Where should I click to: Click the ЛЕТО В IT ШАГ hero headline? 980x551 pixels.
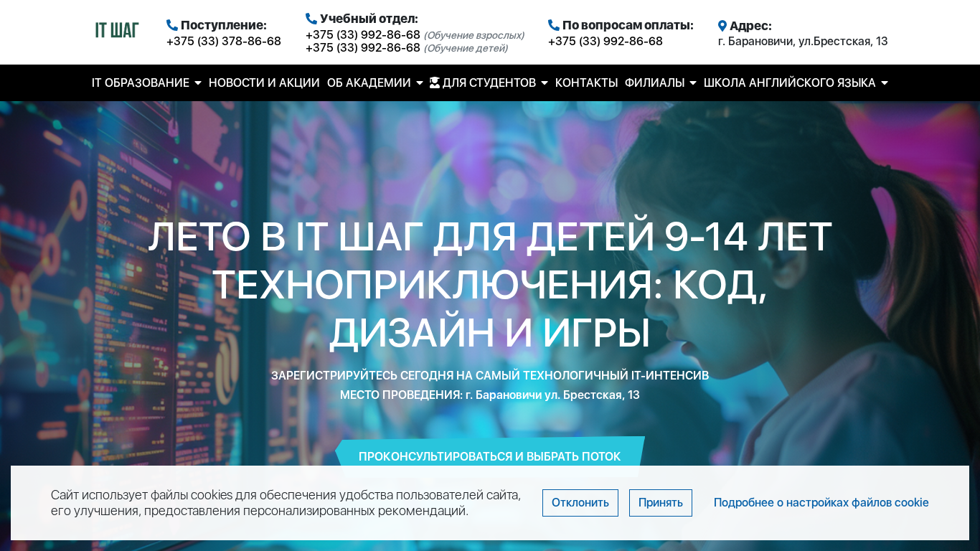pos(490,285)
